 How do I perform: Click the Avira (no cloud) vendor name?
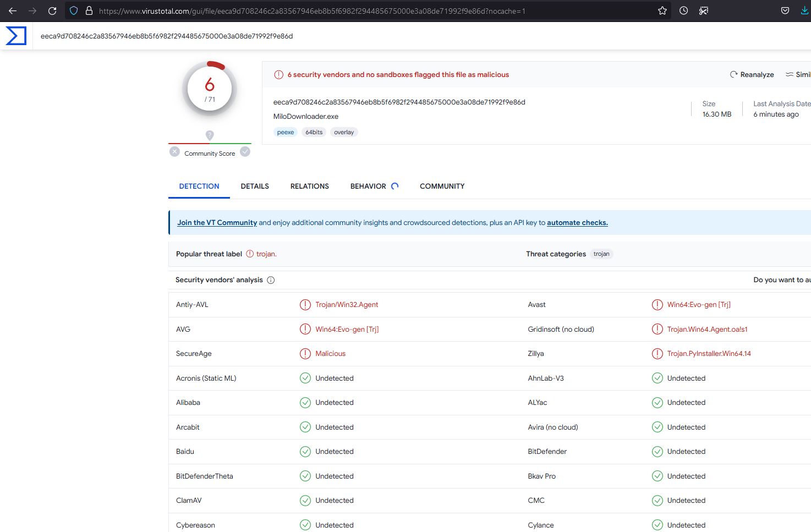553,427
